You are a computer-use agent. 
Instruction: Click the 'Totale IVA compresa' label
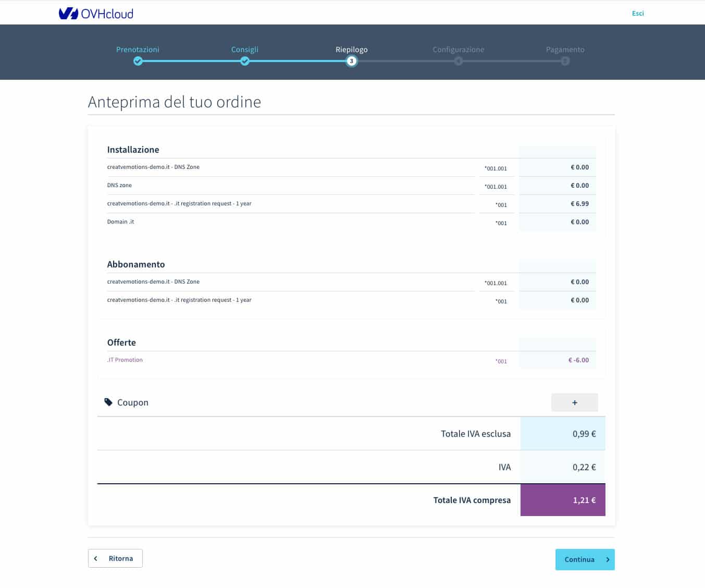pos(472,500)
